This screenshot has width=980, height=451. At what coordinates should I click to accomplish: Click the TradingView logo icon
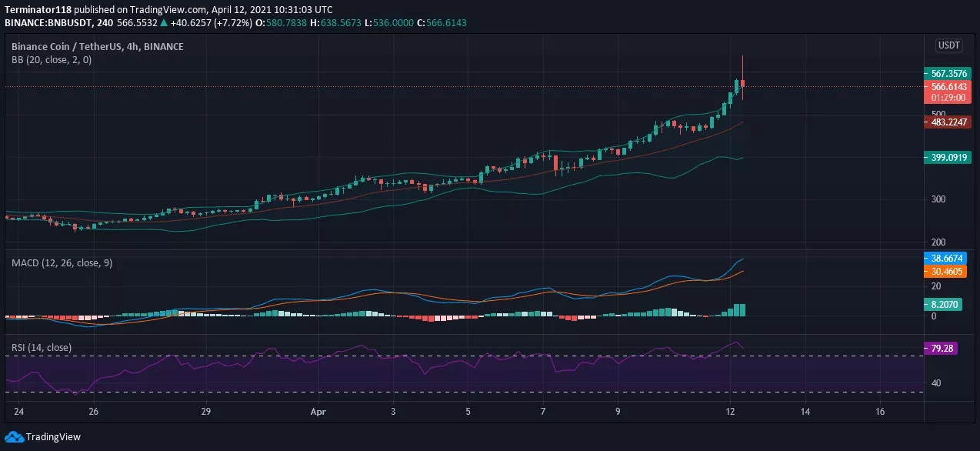14,436
